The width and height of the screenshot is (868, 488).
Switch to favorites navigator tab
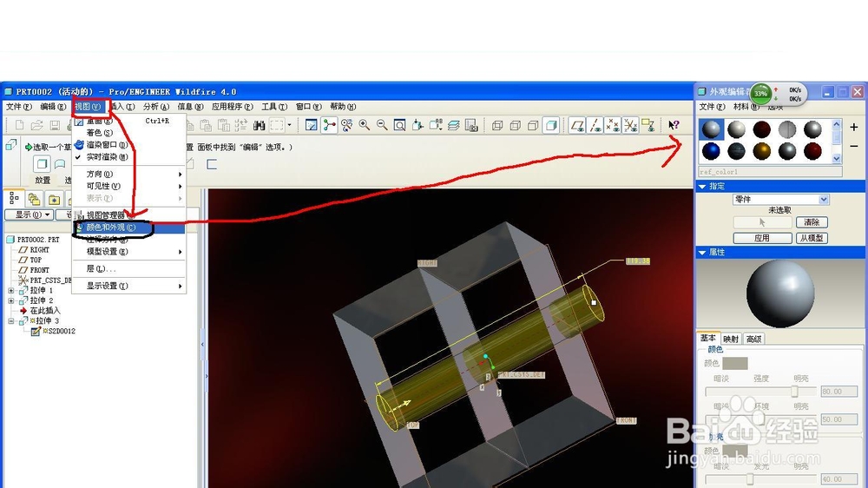click(54, 199)
